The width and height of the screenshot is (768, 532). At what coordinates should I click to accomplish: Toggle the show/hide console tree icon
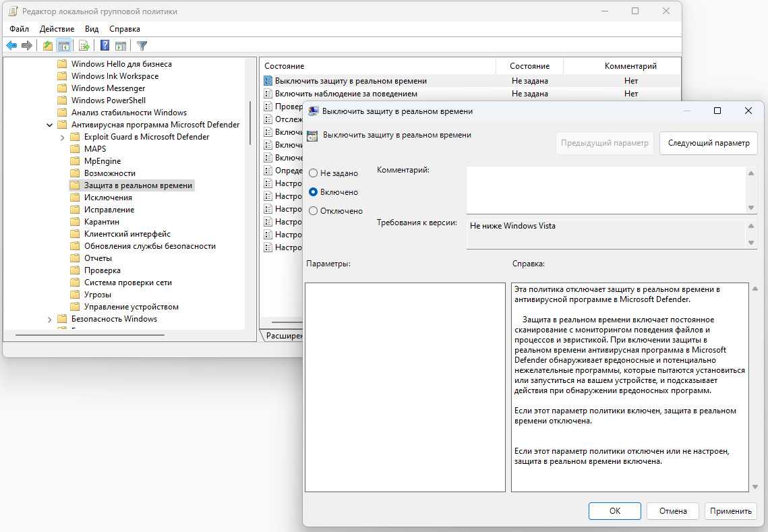[x=63, y=46]
